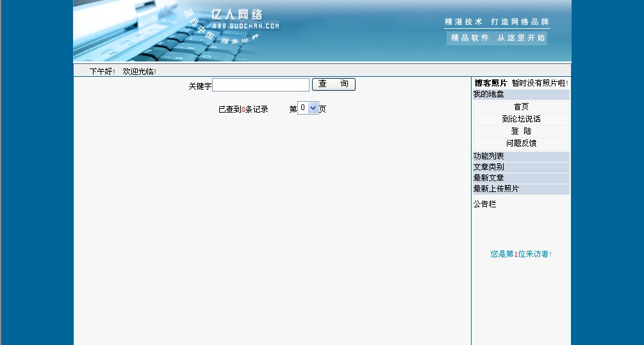
Task: Click the 博客照片 heading
Action: [x=491, y=83]
